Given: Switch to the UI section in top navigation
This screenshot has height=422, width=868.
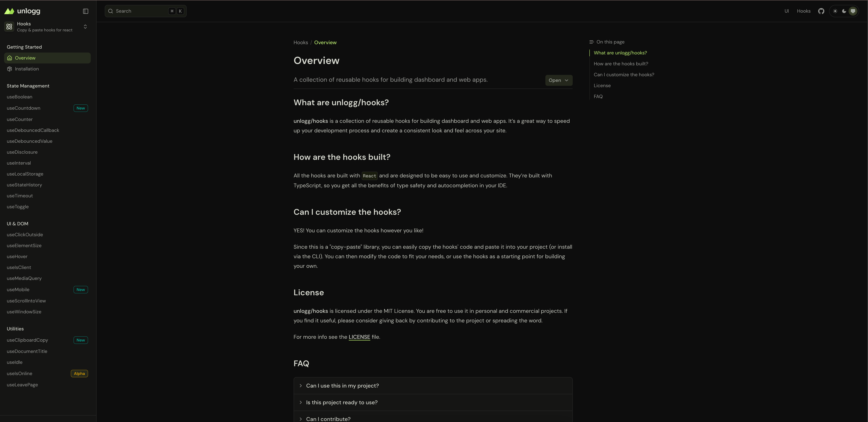Looking at the screenshot, I should (787, 11).
